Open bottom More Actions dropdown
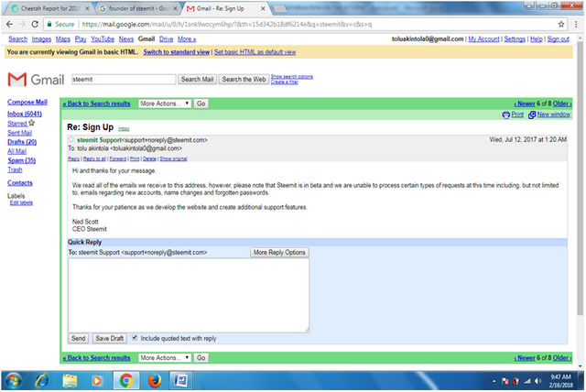The image size is (586, 392). pyautogui.click(x=165, y=357)
